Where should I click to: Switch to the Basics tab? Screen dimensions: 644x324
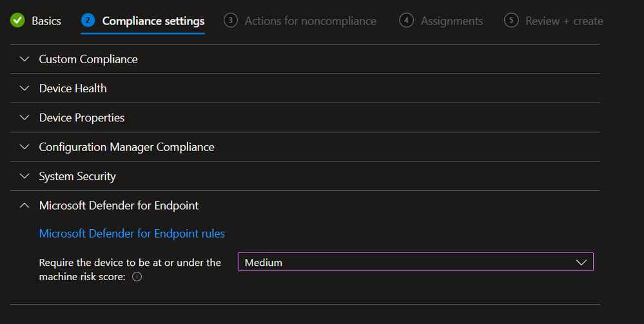(x=46, y=21)
